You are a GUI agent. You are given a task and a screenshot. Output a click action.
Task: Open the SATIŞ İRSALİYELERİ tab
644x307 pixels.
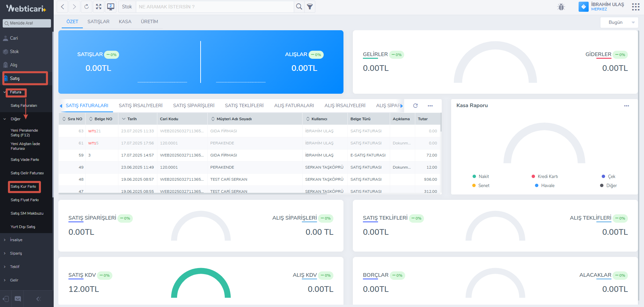(141, 105)
